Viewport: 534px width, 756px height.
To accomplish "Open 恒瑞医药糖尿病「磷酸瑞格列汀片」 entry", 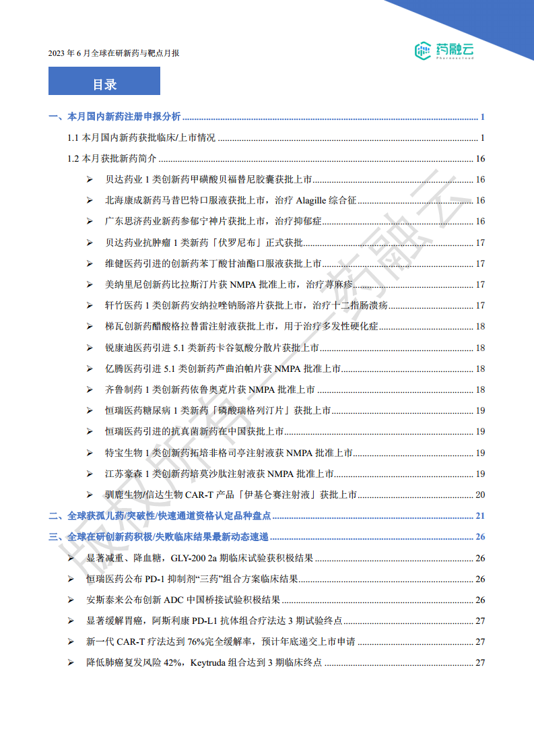I will pyautogui.click(x=286, y=410).
